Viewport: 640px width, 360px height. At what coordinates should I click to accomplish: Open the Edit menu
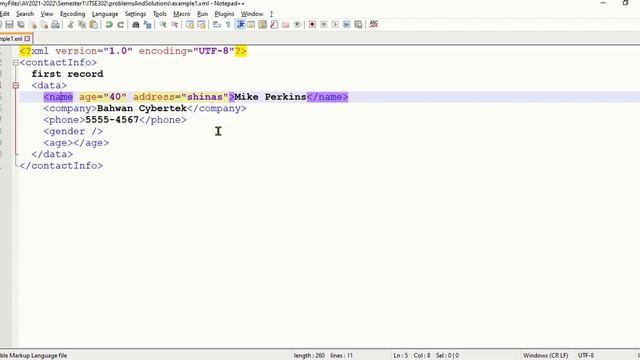[x=4, y=14]
